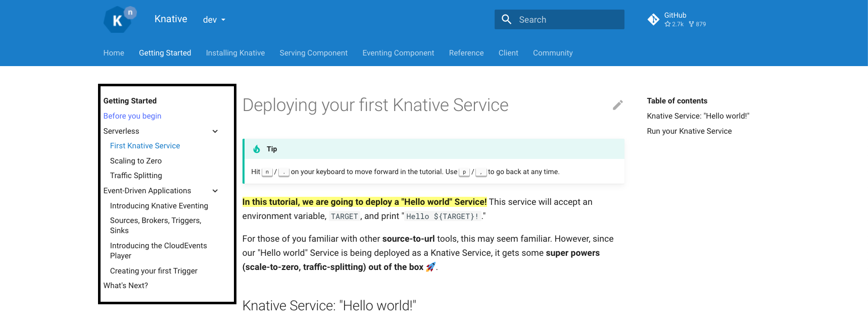Click the GitHub forks count
Image resolution: width=868 pixels, height=329 pixels.
click(x=697, y=24)
